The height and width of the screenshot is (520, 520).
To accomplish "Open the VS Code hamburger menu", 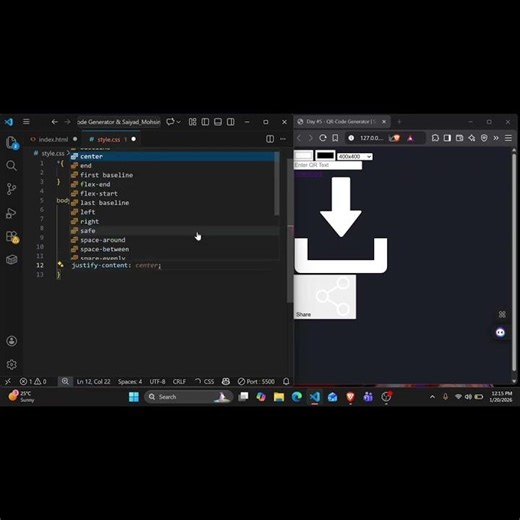I will pyautogui.click(x=26, y=122).
